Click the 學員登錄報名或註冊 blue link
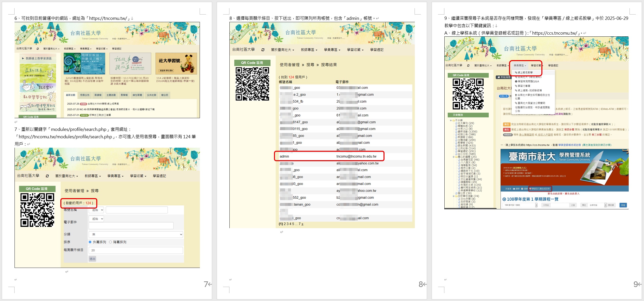 pyautogui.click(x=570, y=145)
